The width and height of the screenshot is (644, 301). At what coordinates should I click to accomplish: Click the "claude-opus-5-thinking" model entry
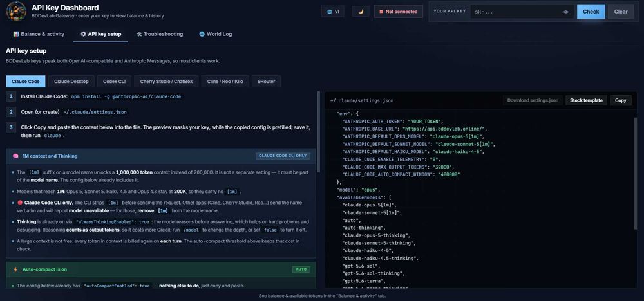pyautogui.click(x=376, y=235)
